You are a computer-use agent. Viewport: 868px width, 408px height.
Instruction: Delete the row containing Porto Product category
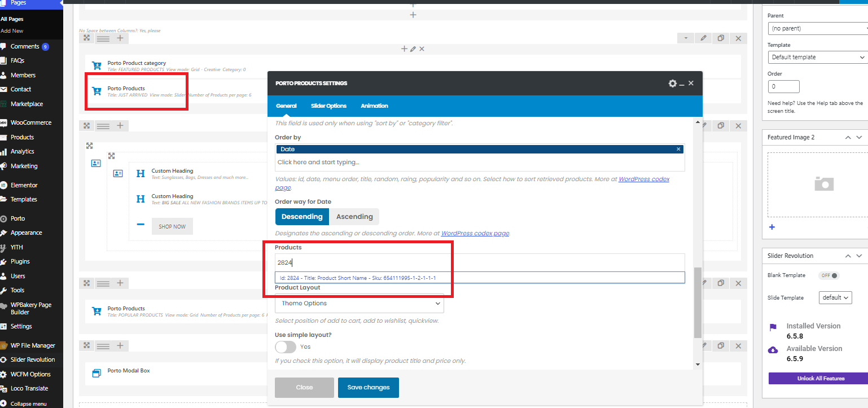click(738, 38)
